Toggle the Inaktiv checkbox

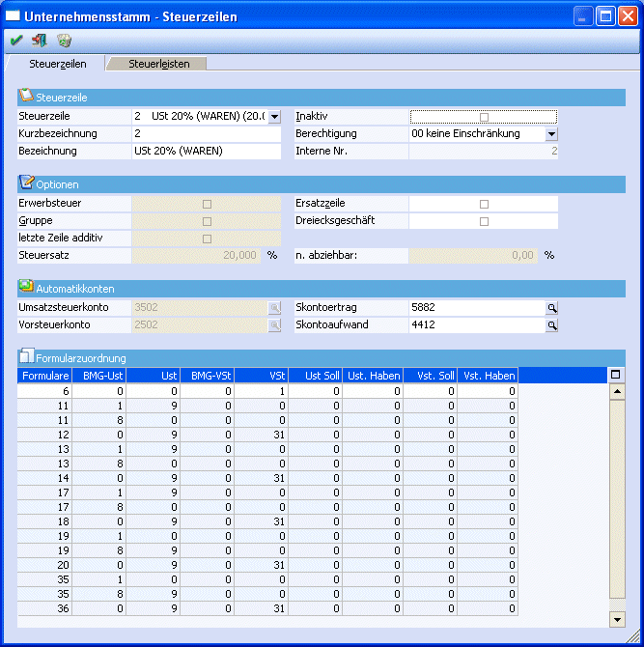point(484,117)
